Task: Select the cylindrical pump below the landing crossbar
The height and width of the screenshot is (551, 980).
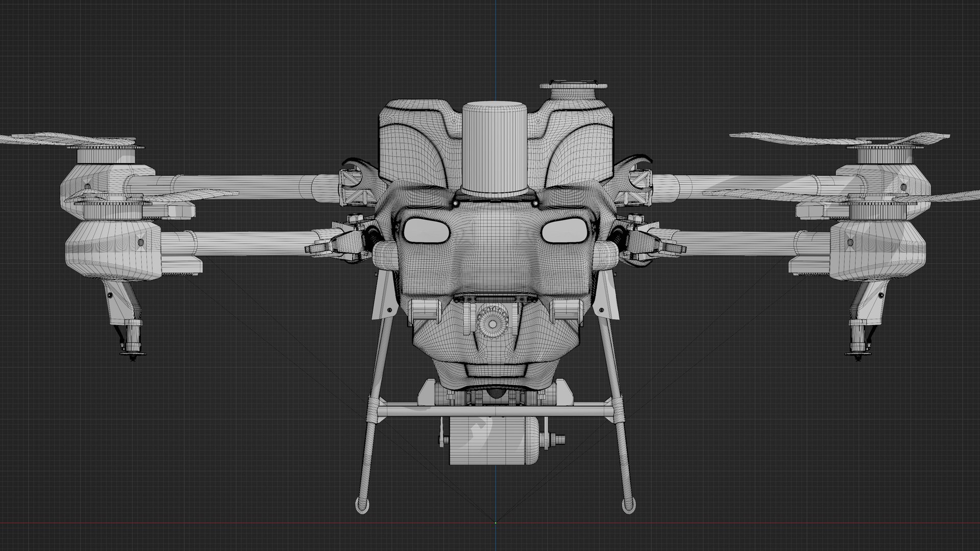Action: pos(494,440)
